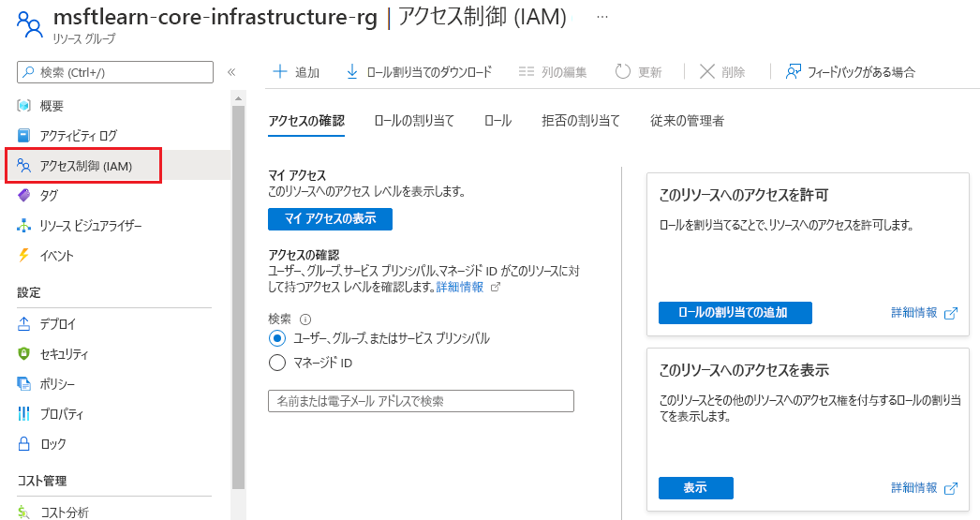Viewport: 980px width, 520px height.
Task: Click ロールの割り当ての追加 button
Action: (735, 313)
